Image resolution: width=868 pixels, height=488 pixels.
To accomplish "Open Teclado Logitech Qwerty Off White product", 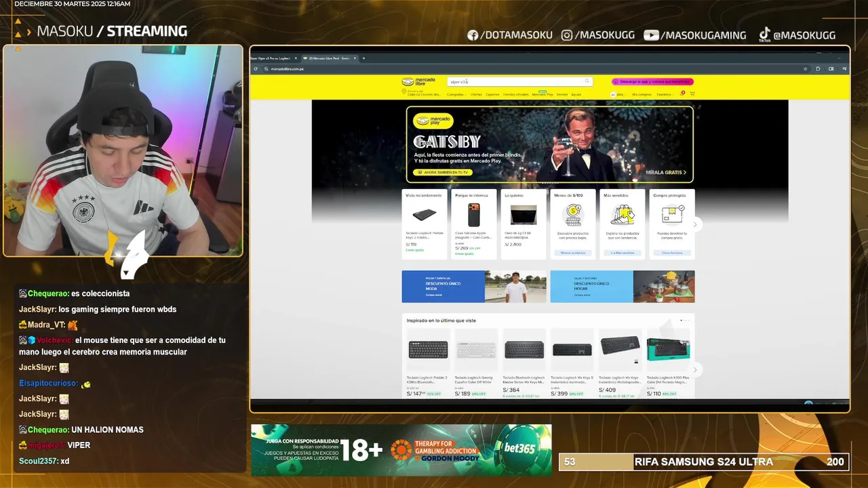I will coord(476,363).
